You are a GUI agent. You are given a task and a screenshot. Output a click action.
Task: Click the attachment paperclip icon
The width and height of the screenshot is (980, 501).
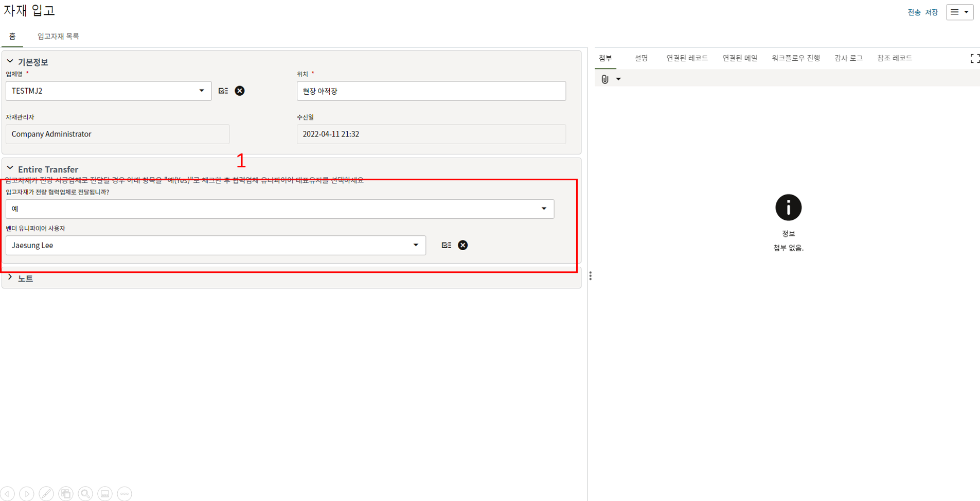605,79
